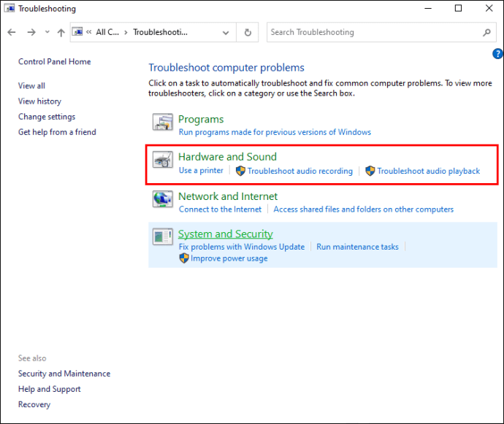Click shield icon beside audio playback
The height and width of the screenshot is (424, 504).
370,171
